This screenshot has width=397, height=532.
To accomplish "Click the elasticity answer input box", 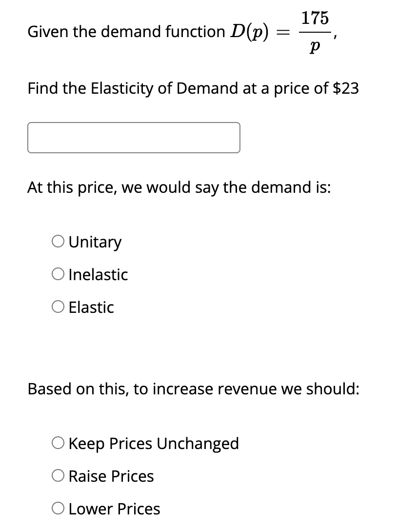I will [134, 138].
